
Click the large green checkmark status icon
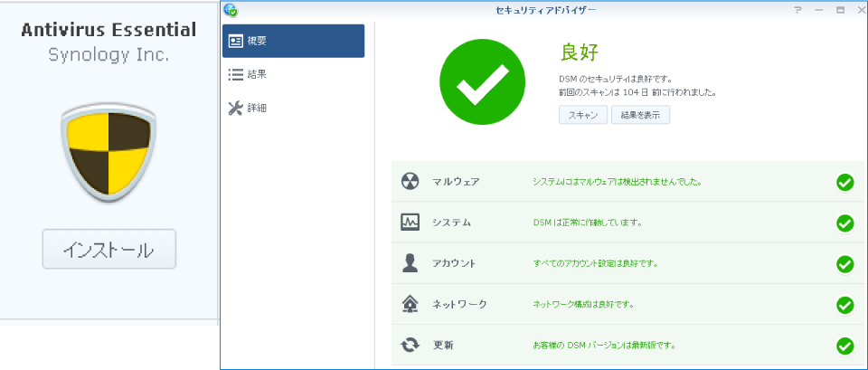482,81
